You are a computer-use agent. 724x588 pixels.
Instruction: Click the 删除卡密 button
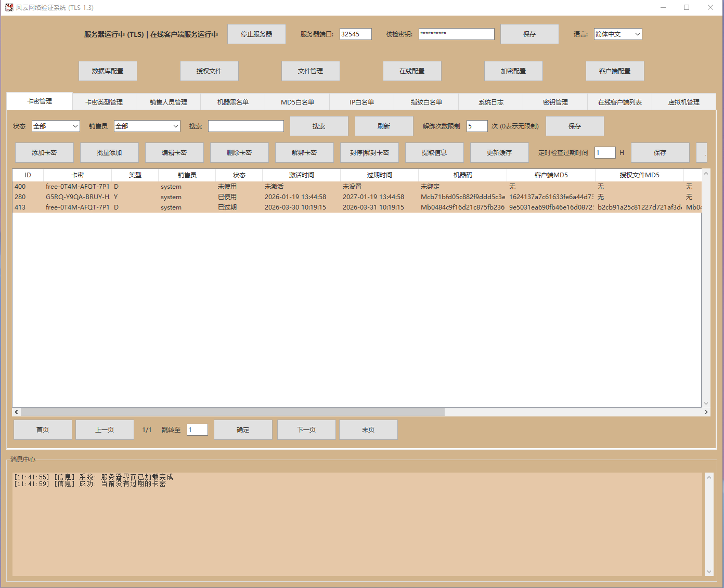coord(239,153)
